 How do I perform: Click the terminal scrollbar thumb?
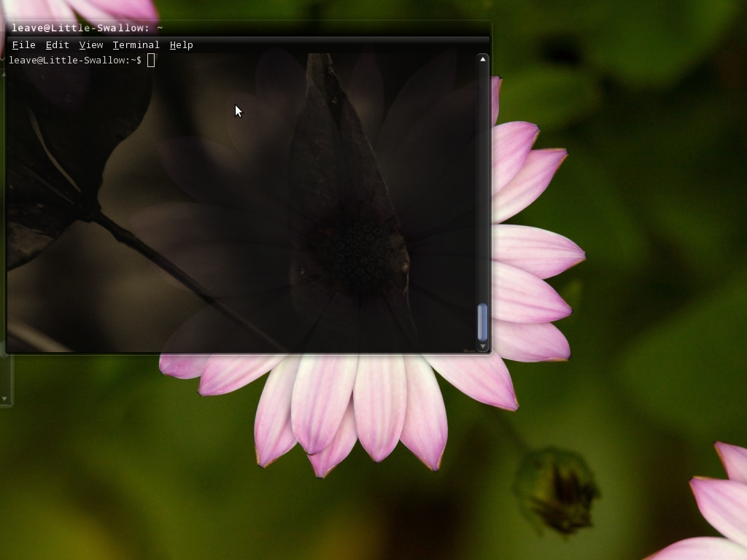(483, 322)
